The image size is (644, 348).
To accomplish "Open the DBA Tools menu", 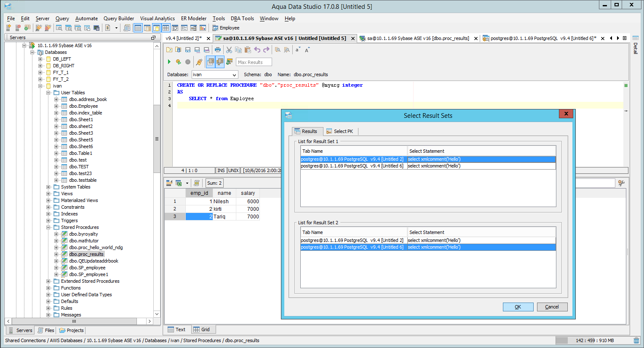I will tap(242, 19).
